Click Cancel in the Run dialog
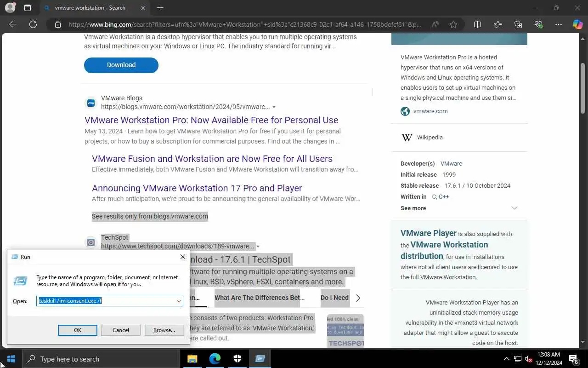 pyautogui.click(x=121, y=330)
